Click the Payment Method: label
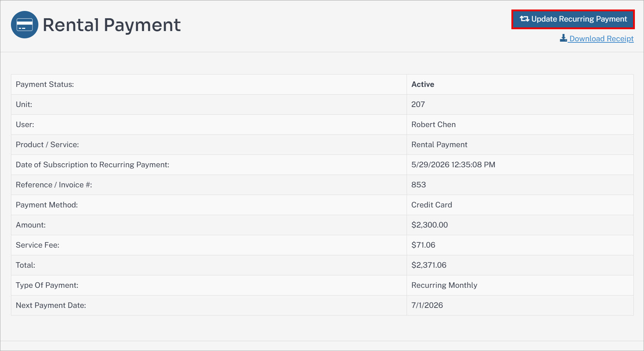The image size is (644, 351). (47, 205)
